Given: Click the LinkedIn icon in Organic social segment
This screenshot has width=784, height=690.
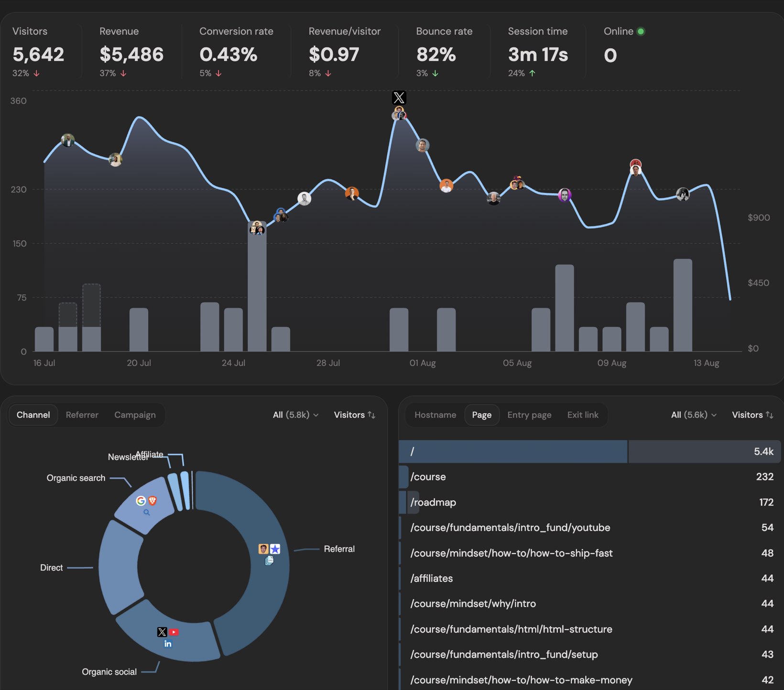Looking at the screenshot, I should (x=168, y=644).
